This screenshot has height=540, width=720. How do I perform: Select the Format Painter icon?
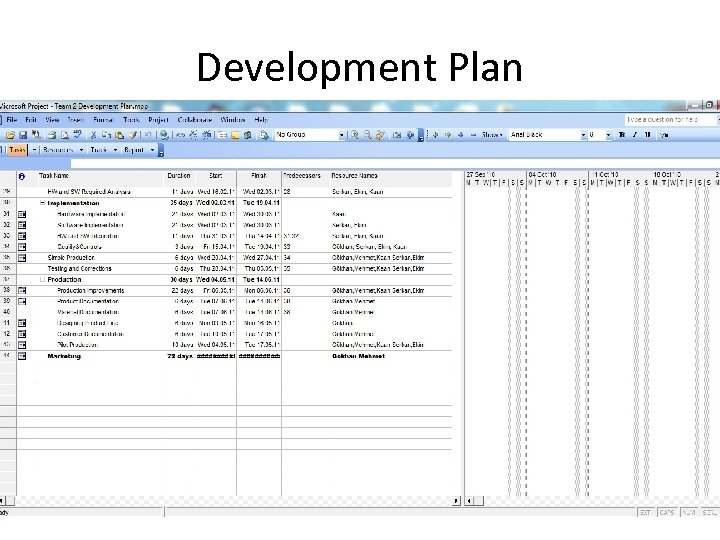133,135
